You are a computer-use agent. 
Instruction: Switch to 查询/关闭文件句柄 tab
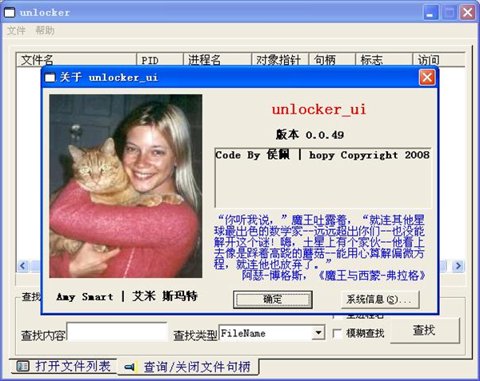click(x=188, y=367)
